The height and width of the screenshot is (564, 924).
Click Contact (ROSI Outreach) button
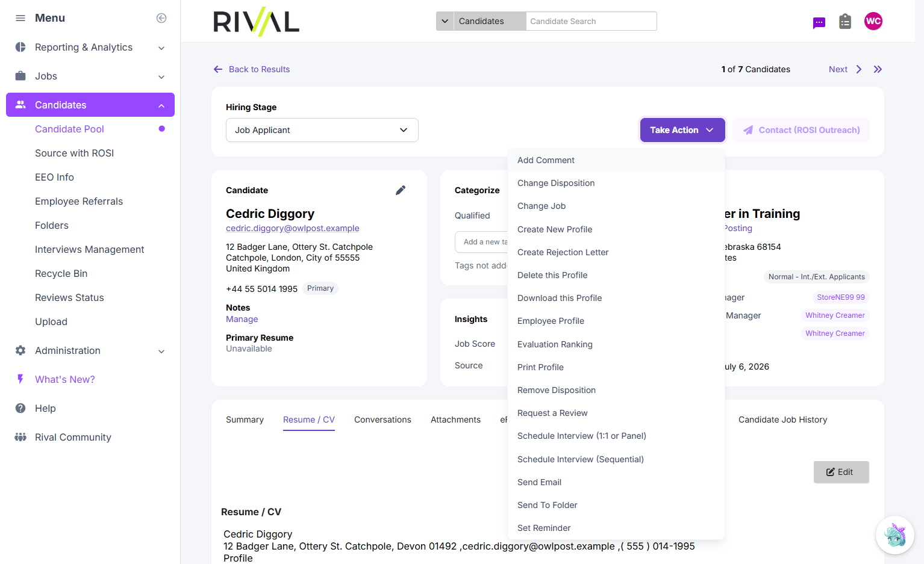(801, 130)
